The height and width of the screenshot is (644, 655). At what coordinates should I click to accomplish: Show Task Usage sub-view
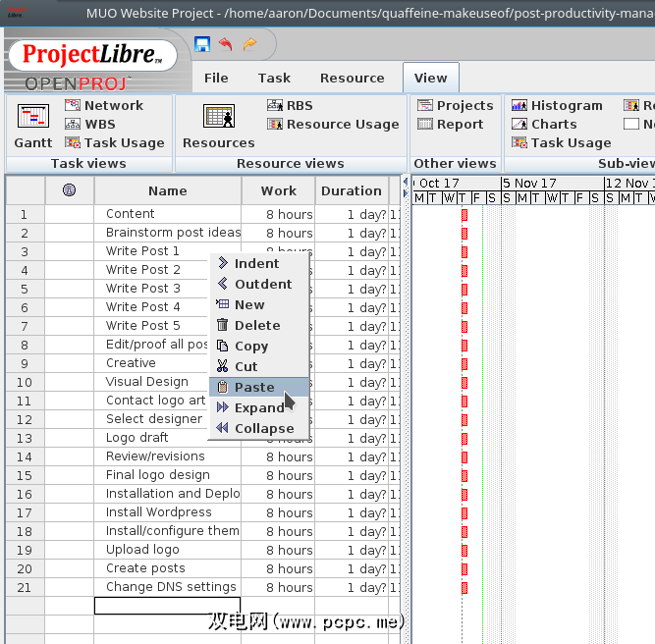pyautogui.click(x=562, y=142)
